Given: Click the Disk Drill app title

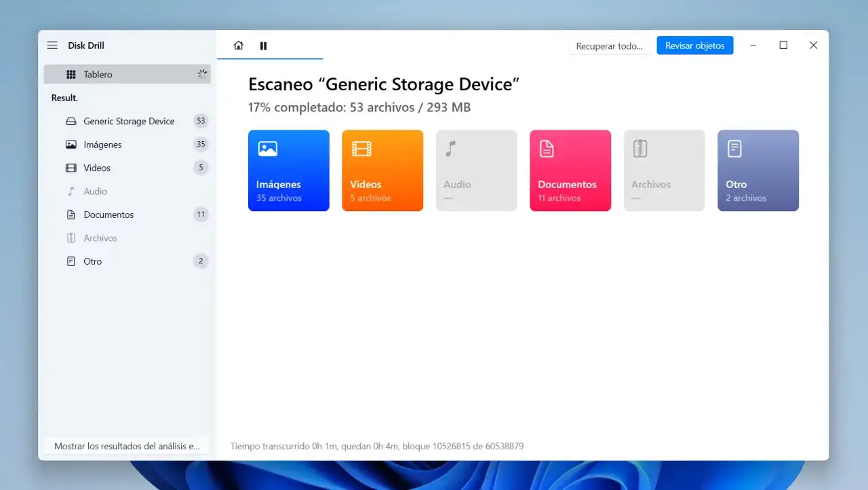Looking at the screenshot, I should 86,45.
